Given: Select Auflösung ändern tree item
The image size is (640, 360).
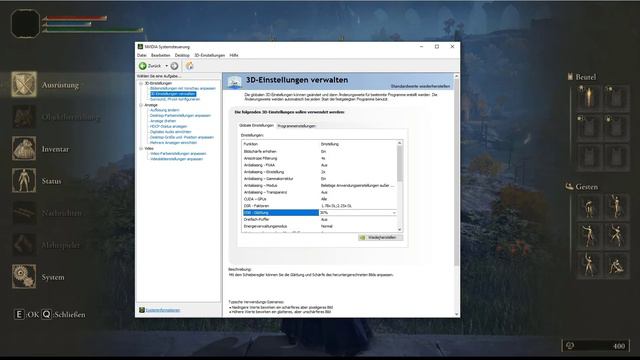Looking at the screenshot, I should [x=164, y=110].
